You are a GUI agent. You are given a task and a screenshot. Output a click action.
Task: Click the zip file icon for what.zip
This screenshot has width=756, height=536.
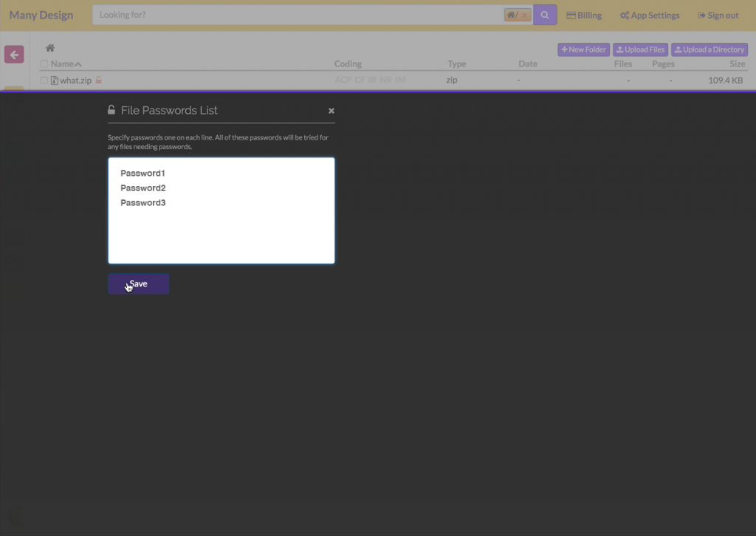point(54,80)
